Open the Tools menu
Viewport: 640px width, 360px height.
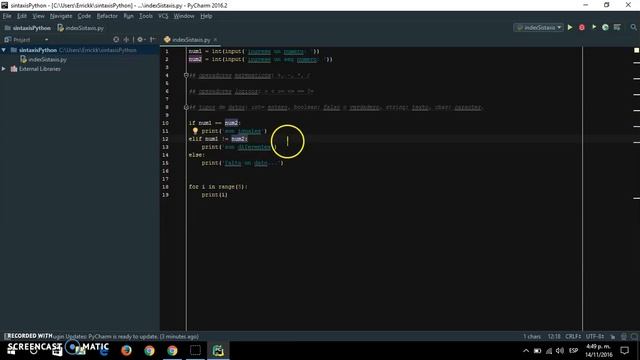(x=146, y=16)
